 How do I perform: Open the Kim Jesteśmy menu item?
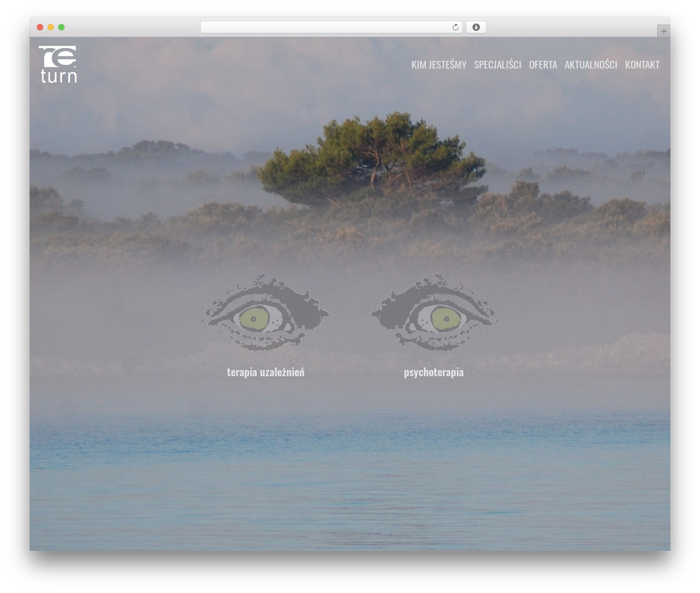pyautogui.click(x=439, y=65)
